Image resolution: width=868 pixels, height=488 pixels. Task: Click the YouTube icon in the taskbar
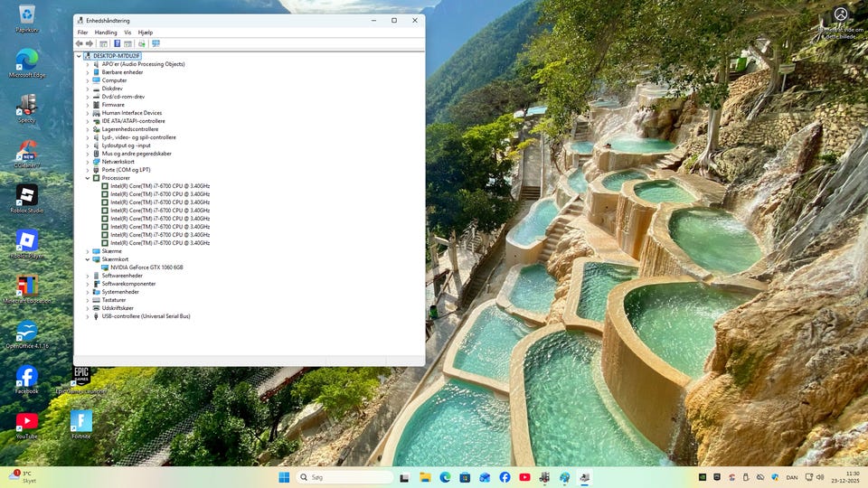tap(524, 477)
